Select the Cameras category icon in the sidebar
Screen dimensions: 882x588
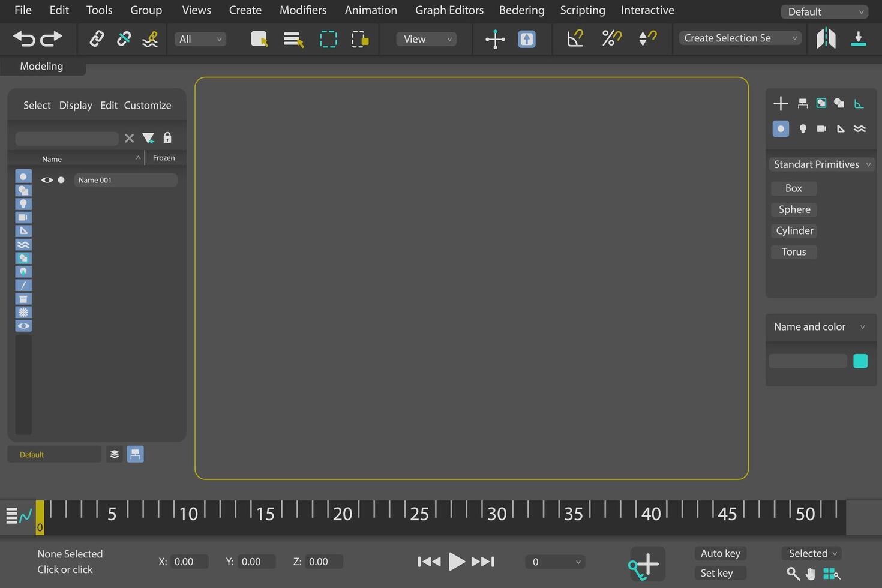(821, 128)
